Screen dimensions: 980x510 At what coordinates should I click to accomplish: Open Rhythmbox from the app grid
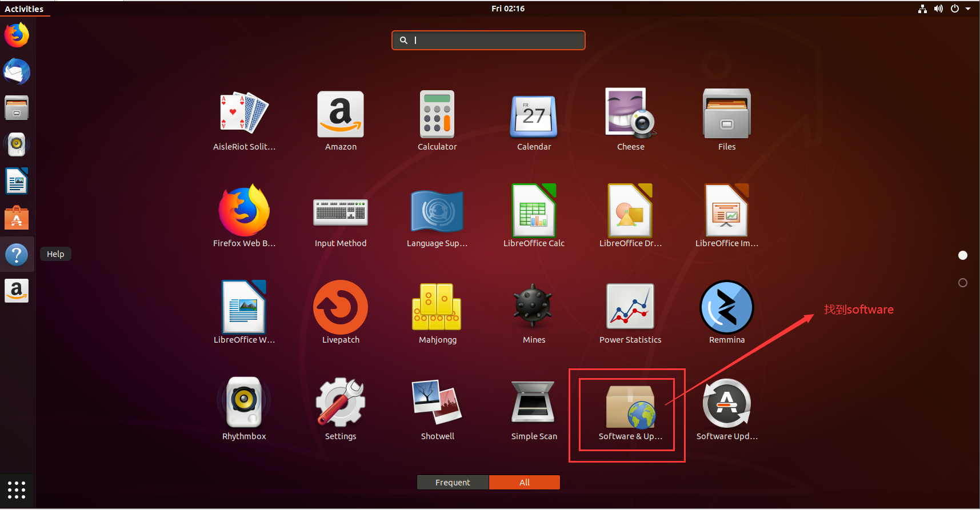244,409
